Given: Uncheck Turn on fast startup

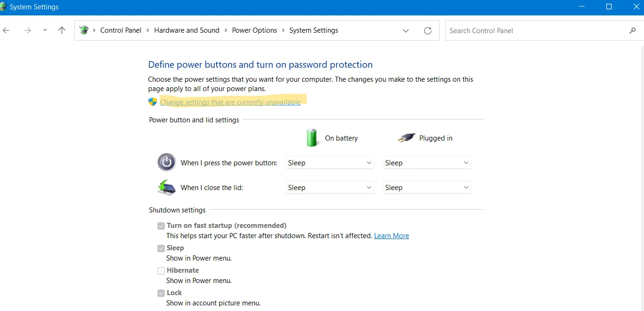Looking at the screenshot, I should coord(161,226).
